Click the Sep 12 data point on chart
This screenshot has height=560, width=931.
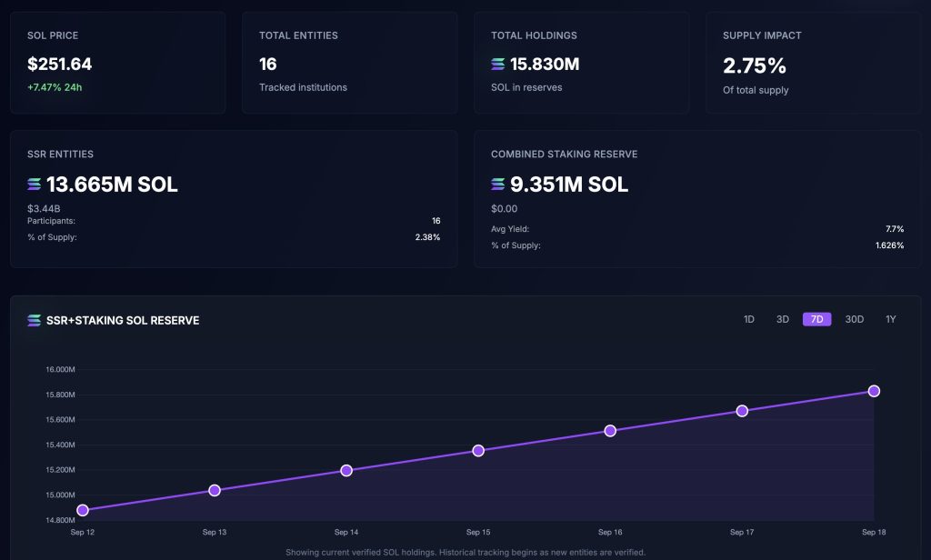pyautogui.click(x=83, y=510)
